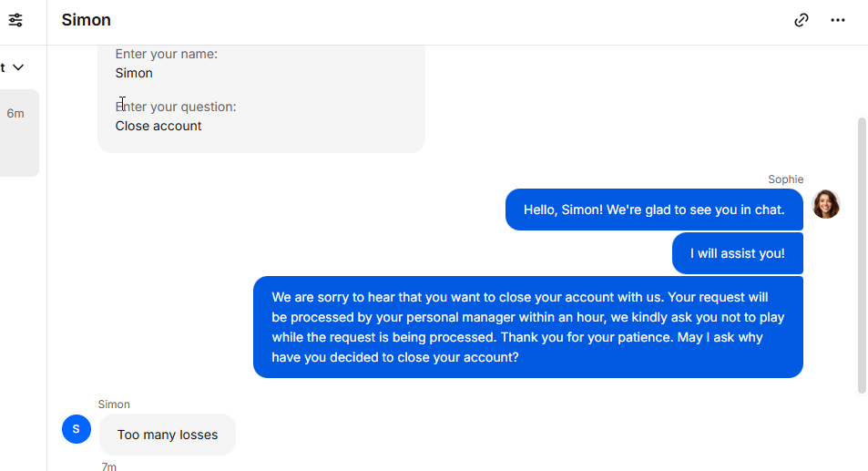868x471 pixels.
Task: Click the long account closure reply message
Action: 528,327
